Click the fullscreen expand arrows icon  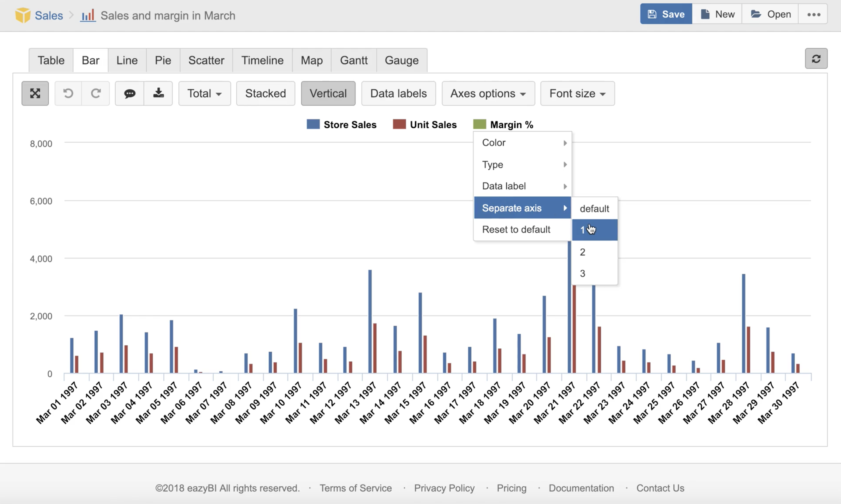(x=35, y=93)
